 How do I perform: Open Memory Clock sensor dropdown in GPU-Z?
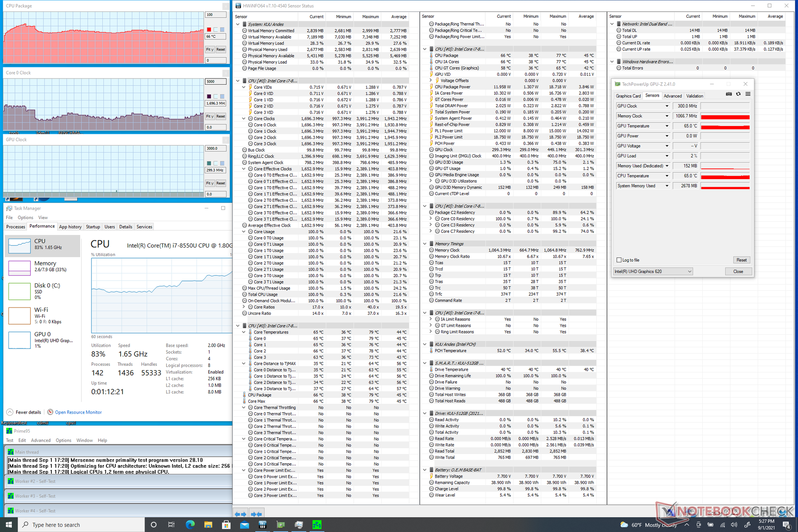[x=667, y=116]
